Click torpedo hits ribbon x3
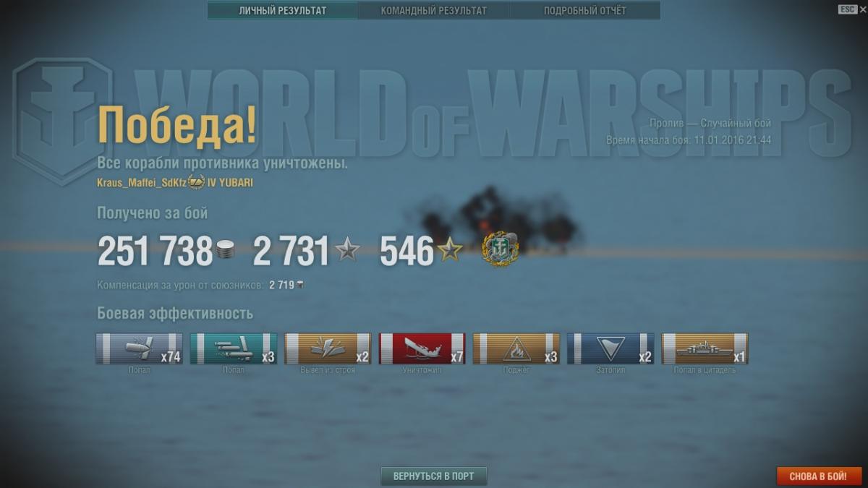The height and width of the screenshot is (488, 868). (x=234, y=348)
